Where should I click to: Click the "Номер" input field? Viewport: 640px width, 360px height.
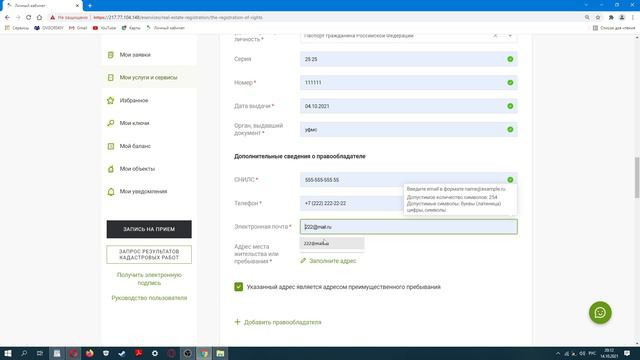(x=409, y=82)
